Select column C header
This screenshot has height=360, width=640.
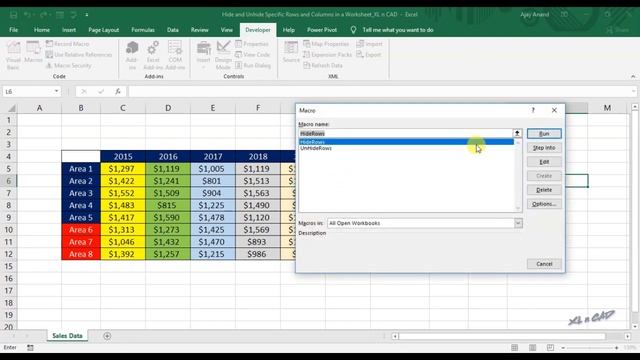coord(123,108)
